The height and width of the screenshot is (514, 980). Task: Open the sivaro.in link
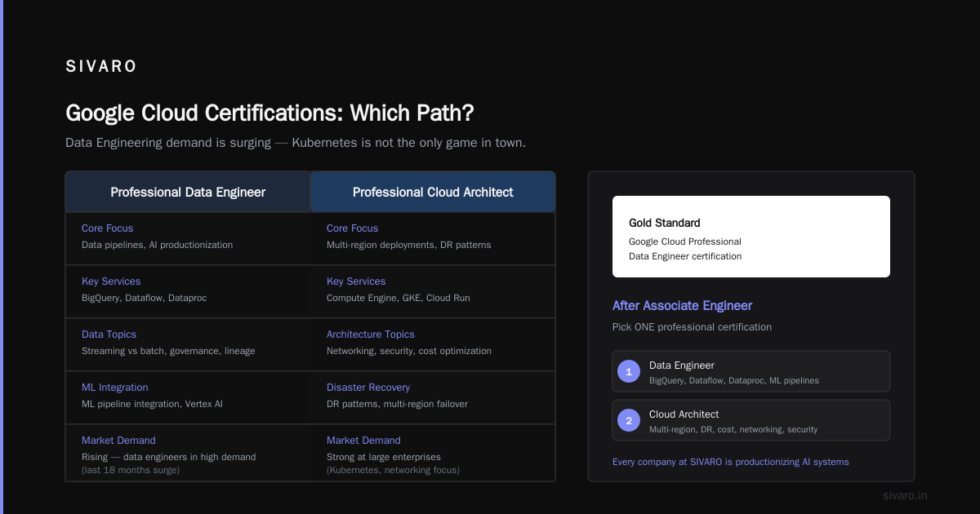pos(905,495)
